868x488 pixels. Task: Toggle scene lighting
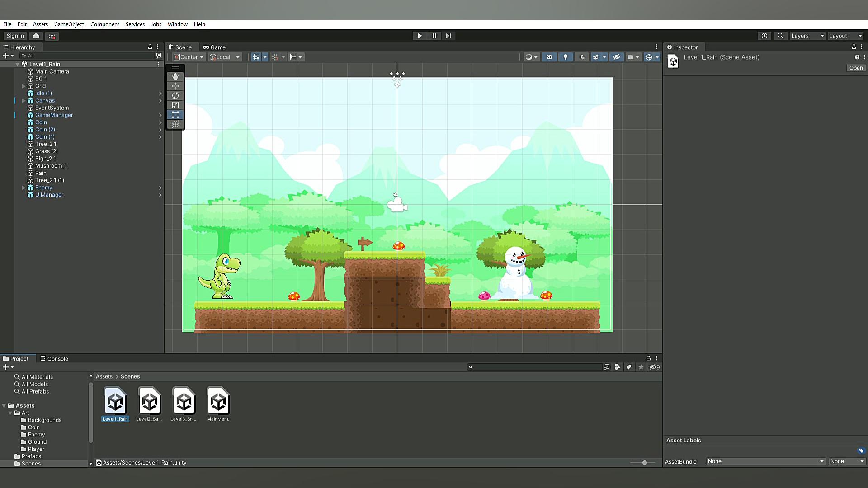566,57
